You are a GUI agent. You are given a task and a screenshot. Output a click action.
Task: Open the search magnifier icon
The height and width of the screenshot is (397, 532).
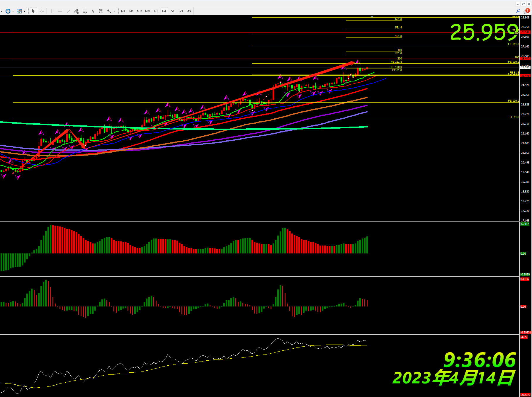pyautogui.click(x=518, y=11)
